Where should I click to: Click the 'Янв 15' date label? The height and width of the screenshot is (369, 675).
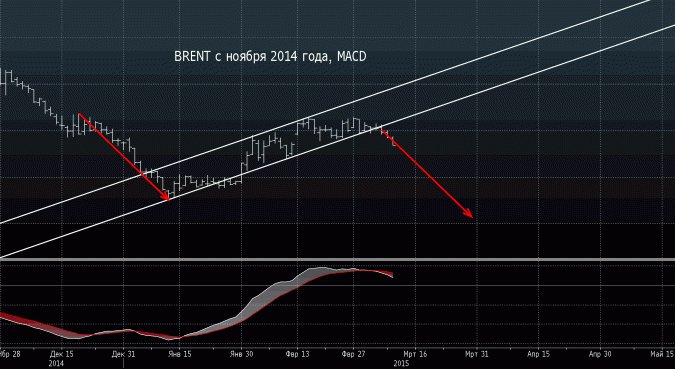[x=180, y=354]
